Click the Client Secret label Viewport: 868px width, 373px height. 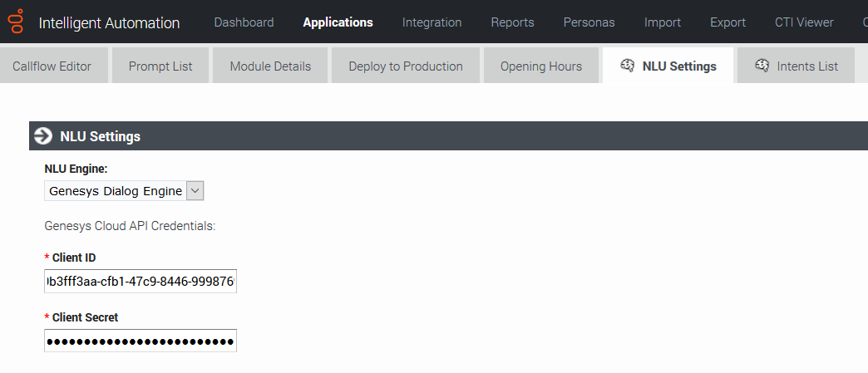[86, 317]
